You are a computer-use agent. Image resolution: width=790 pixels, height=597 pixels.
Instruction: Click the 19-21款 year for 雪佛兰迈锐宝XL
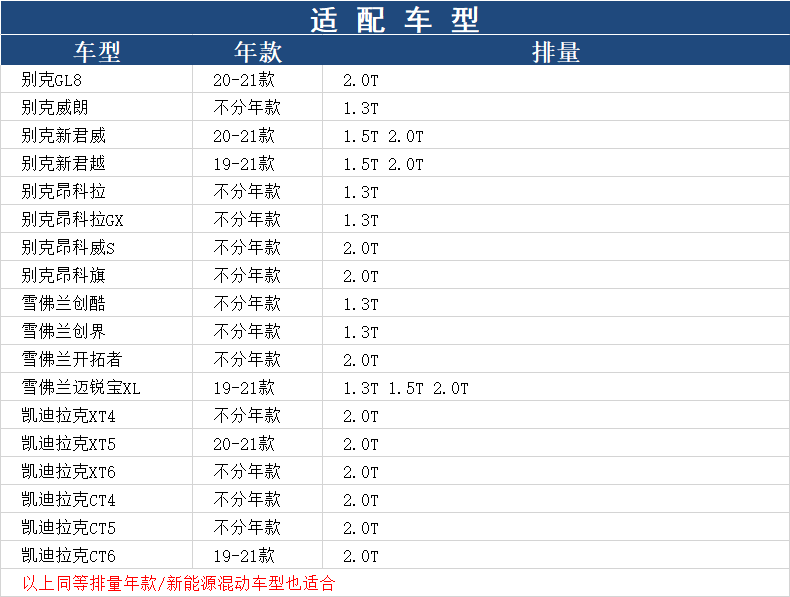point(244,387)
